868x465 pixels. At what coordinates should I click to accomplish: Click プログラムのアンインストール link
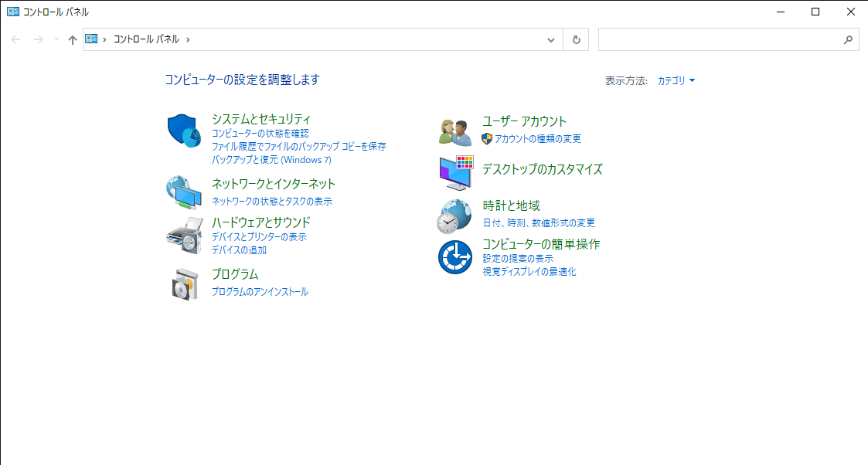pyautogui.click(x=260, y=291)
